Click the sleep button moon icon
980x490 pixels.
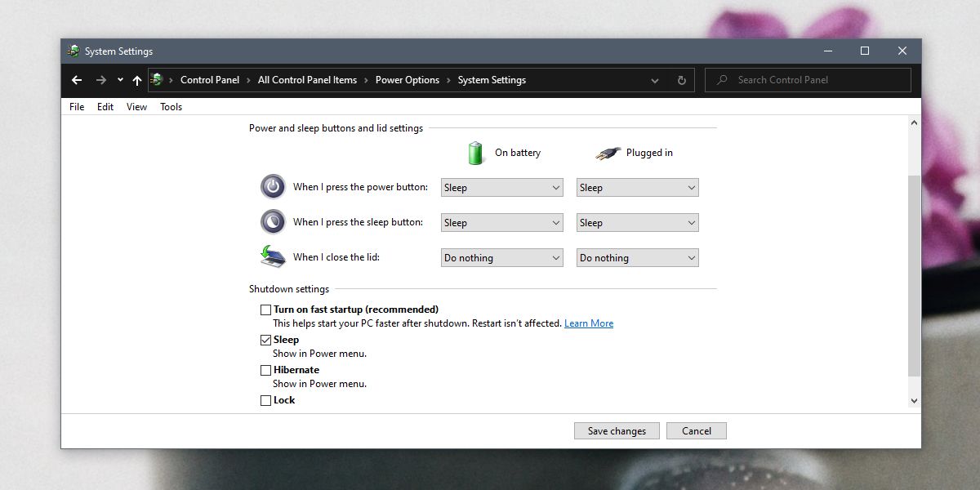tap(273, 222)
